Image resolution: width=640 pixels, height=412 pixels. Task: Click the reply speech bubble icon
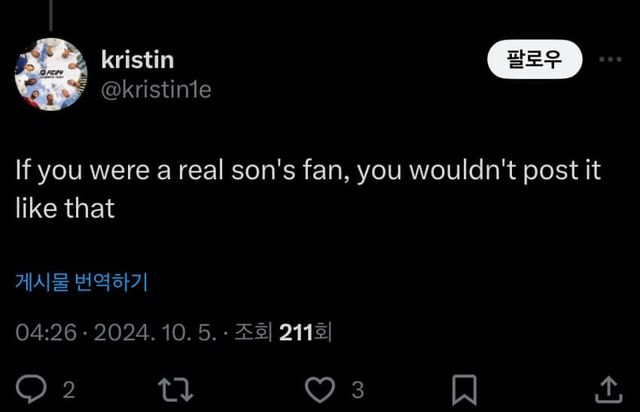coord(32,388)
